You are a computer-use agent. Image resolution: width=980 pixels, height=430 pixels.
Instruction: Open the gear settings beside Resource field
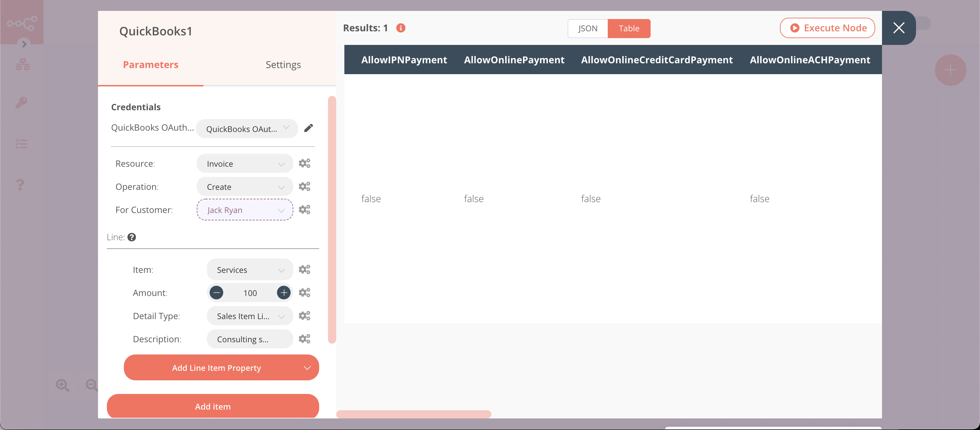(304, 163)
